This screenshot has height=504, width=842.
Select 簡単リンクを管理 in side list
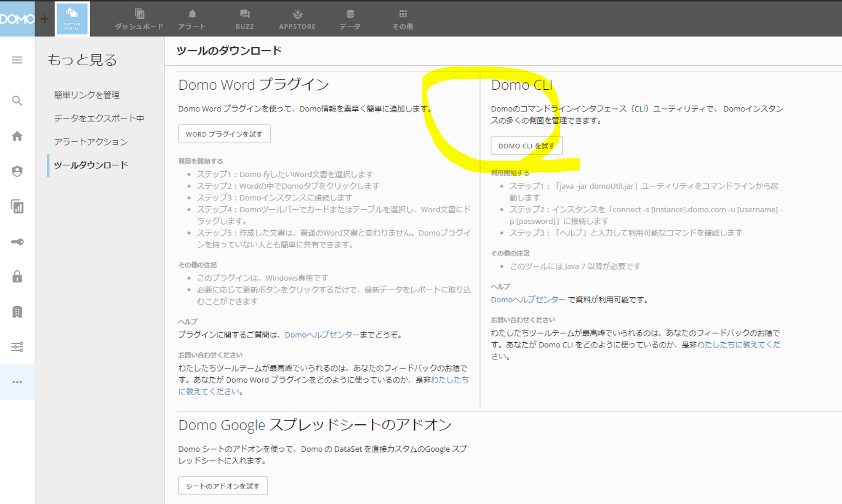[x=87, y=95]
